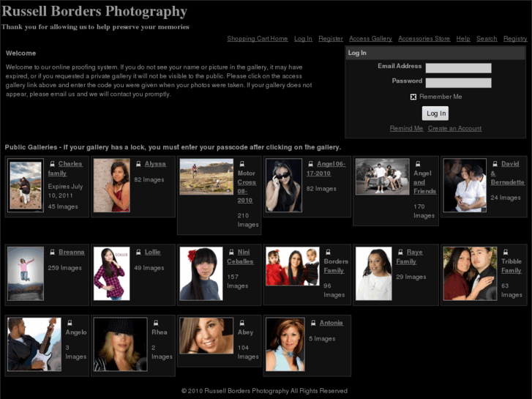532x399 pixels.
Task: Toggle the Remember Me checkbox
Action: tap(413, 97)
